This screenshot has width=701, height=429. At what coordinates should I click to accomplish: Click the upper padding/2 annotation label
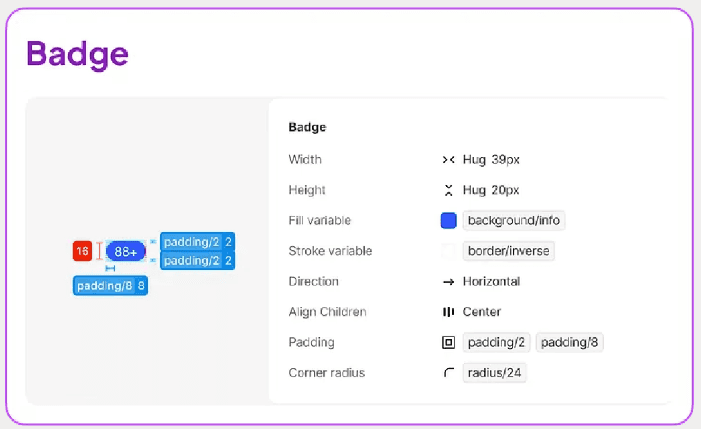coord(198,242)
